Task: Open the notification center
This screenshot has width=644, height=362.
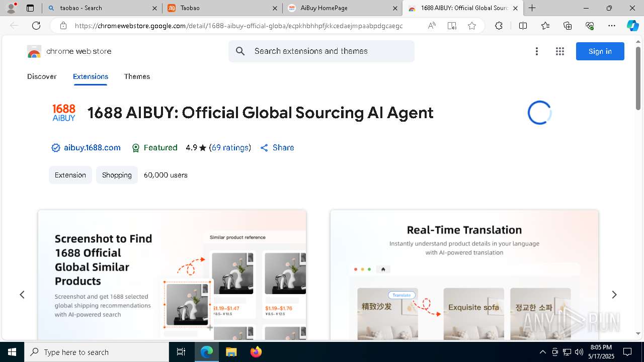Action: (627, 352)
